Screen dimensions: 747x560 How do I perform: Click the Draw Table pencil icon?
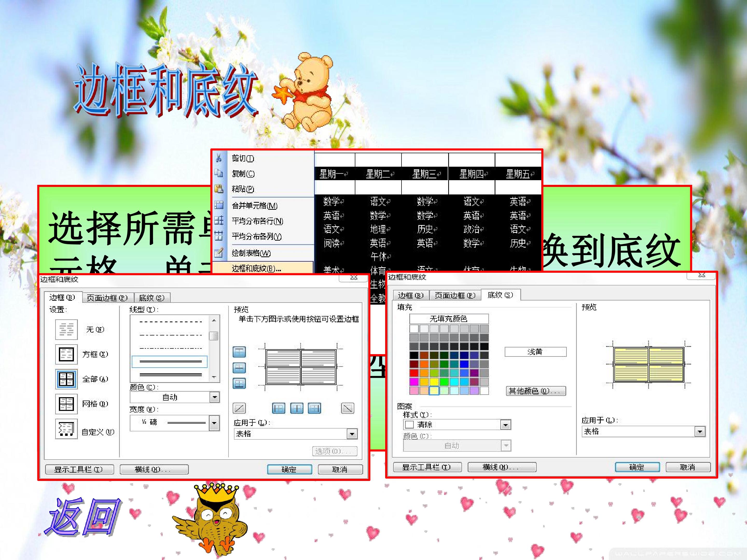[x=219, y=253]
